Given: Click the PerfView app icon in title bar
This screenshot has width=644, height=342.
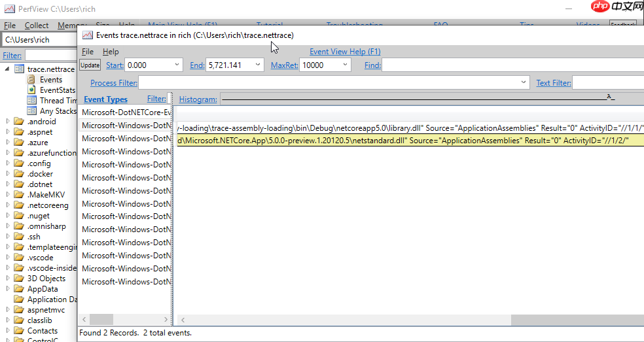Looking at the screenshot, I should (x=9, y=9).
